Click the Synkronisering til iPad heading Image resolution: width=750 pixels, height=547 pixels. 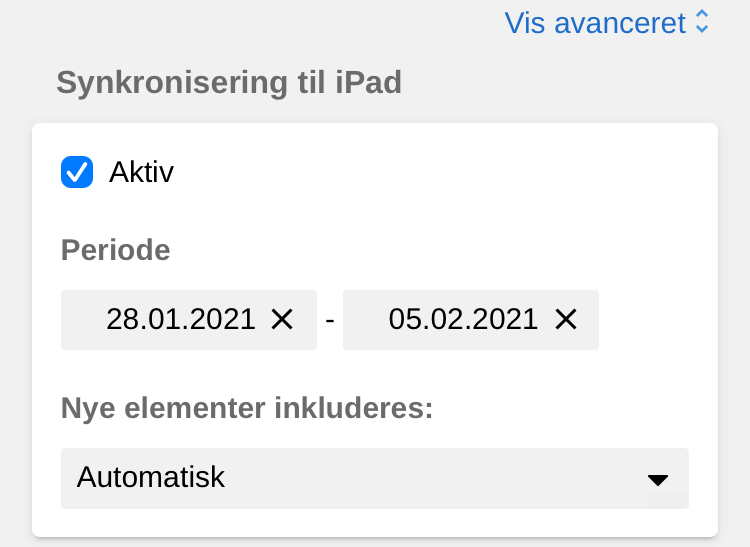[229, 82]
